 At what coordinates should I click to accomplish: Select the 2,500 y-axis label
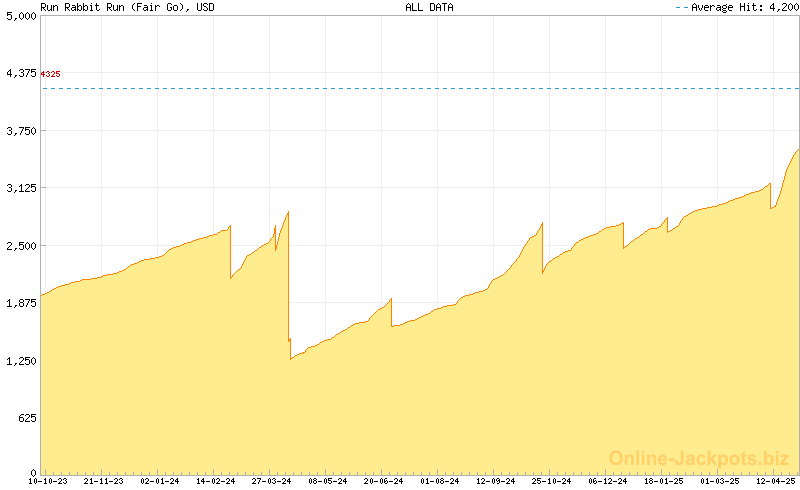coord(19,246)
